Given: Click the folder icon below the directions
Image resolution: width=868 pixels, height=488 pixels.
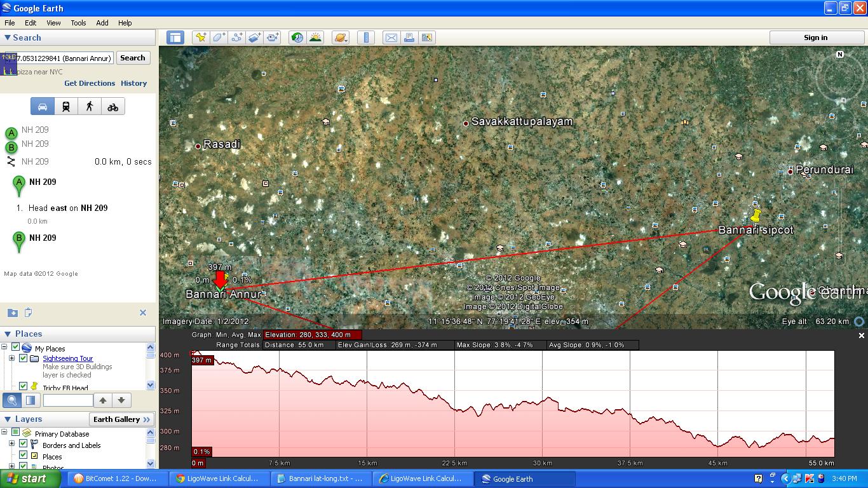Looking at the screenshot, I should [x=12, y=313].
